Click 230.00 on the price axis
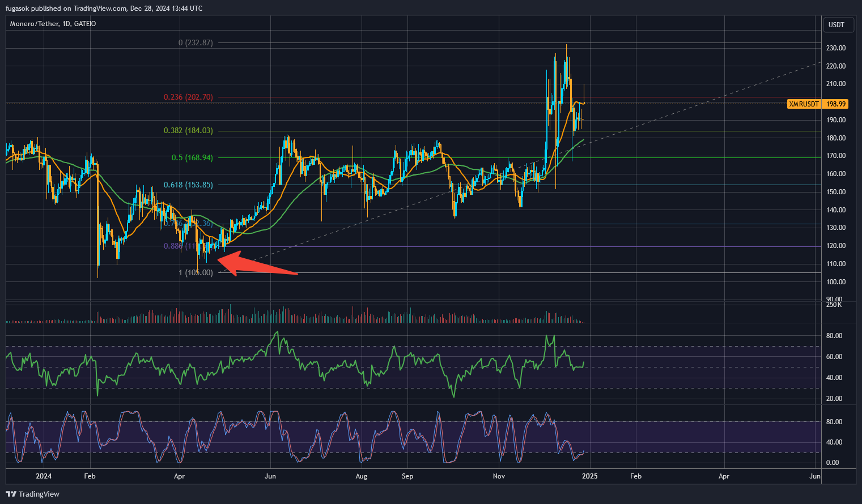This screenshot has width=862, height=504. [836, 48]
